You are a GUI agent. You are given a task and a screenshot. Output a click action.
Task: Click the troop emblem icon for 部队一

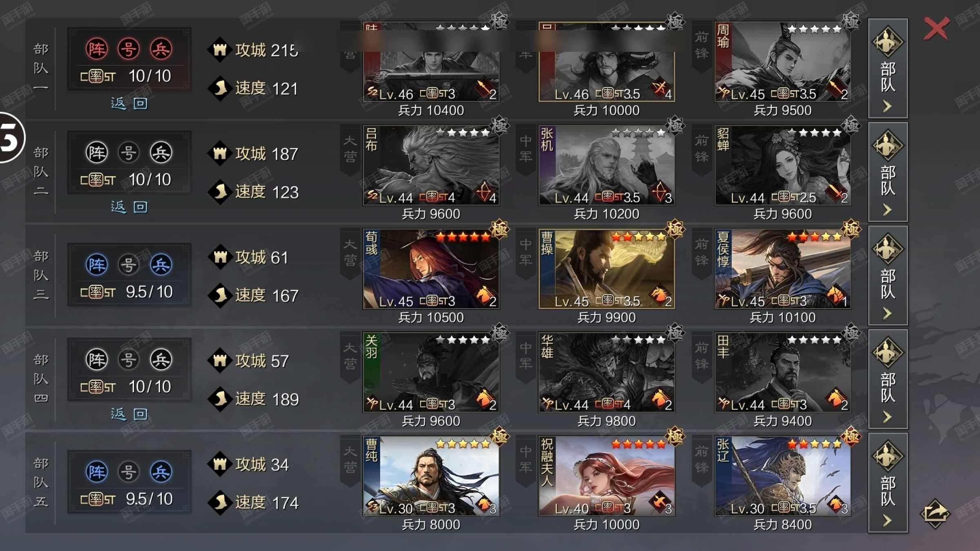888,41
